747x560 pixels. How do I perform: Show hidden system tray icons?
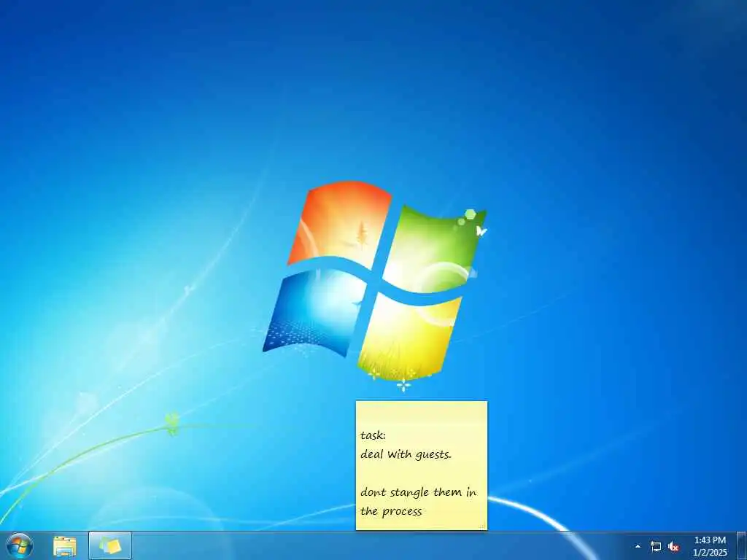click(638, 546)
